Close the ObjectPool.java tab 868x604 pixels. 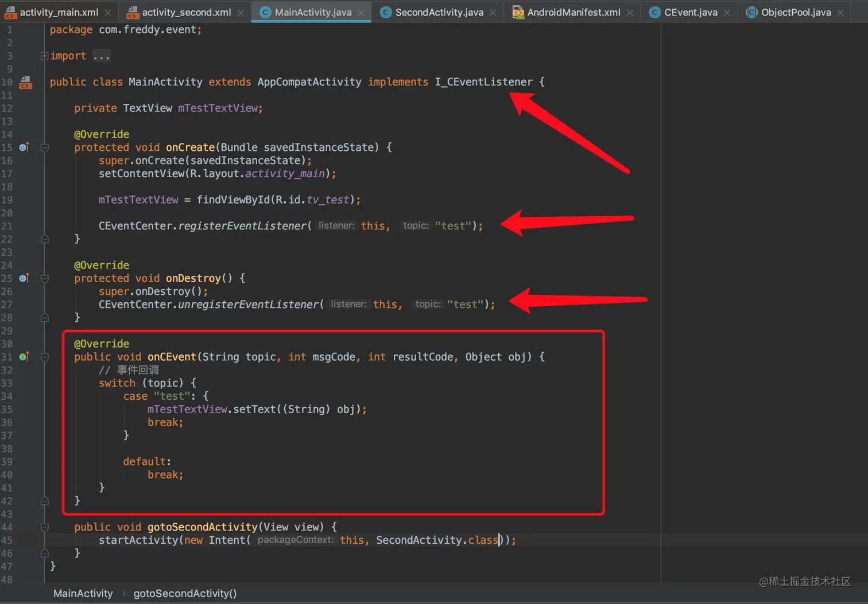840,12
